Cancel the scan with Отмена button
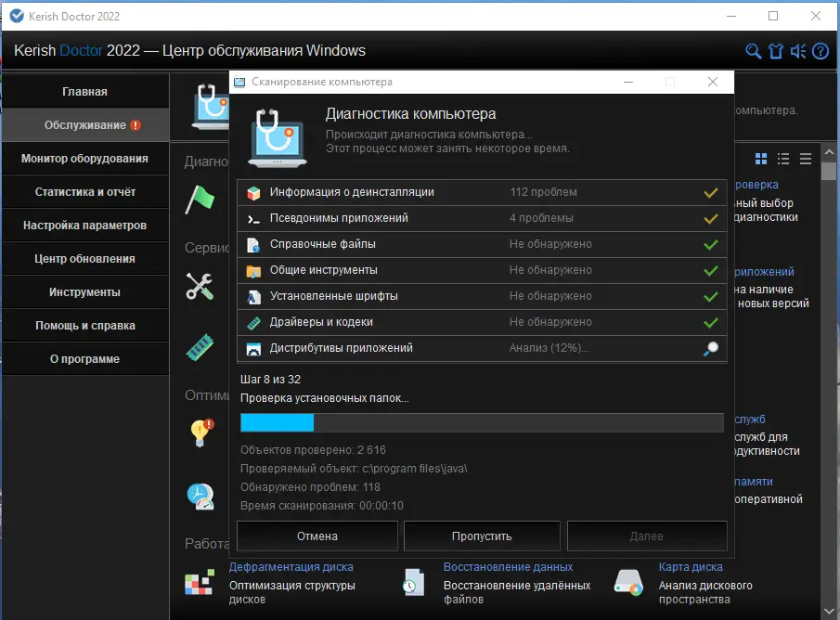 tap(317, 536)
